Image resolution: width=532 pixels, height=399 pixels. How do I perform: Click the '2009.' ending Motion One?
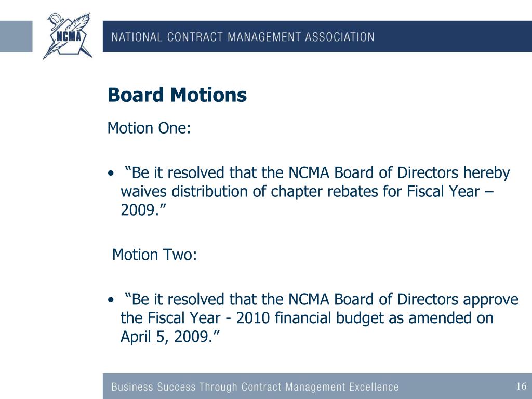pyautogui.click(x=139, y=210)
